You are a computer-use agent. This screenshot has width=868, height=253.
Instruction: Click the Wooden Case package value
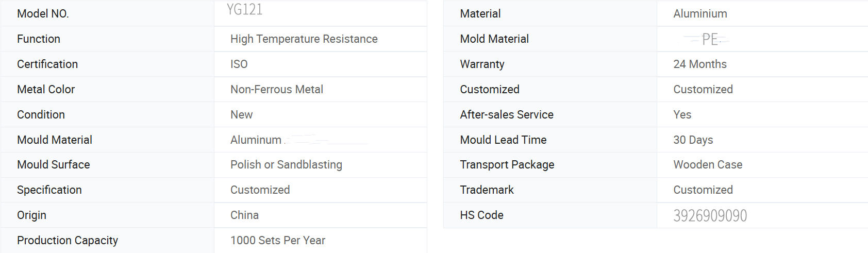coord(708,164)
